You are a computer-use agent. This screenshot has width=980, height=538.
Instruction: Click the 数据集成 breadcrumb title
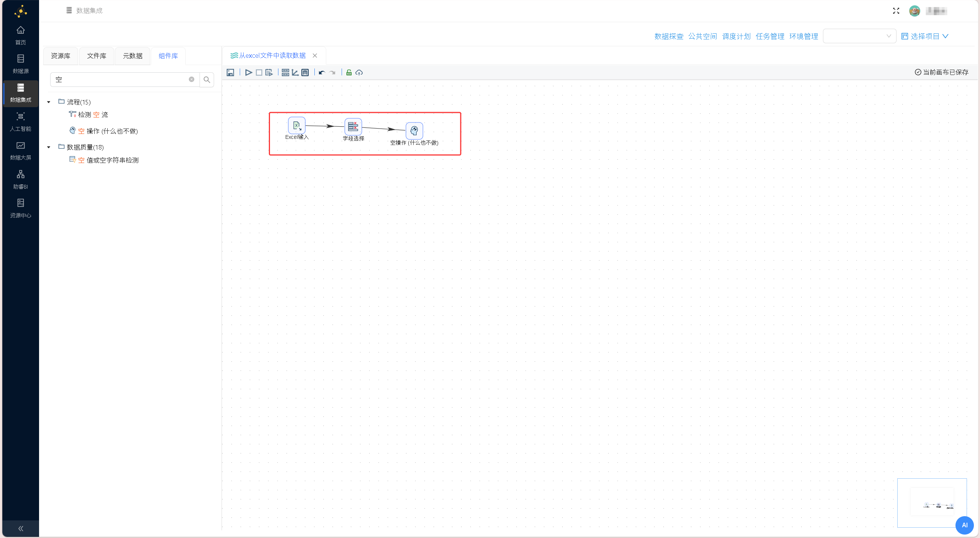[89, 10]
